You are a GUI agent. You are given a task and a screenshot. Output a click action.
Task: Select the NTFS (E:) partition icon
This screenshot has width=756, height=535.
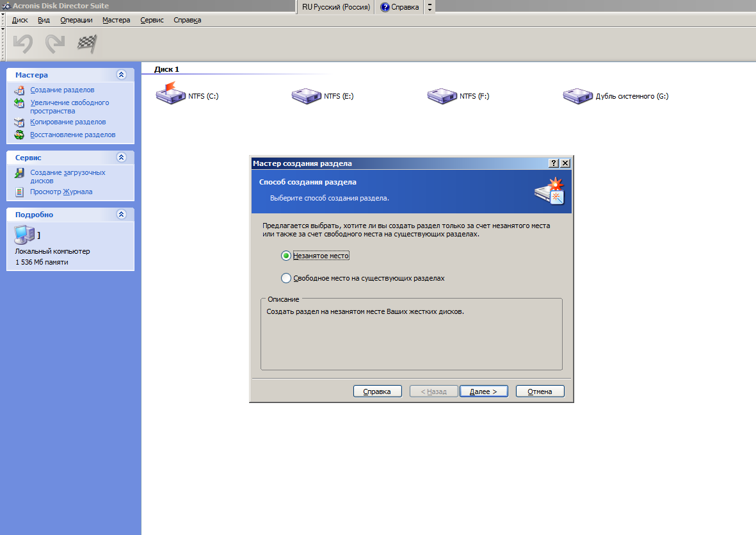point(306,96)
